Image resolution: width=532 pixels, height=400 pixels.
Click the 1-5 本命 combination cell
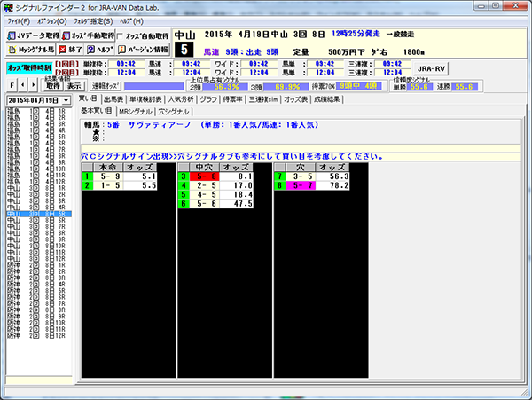pos(108,185)
